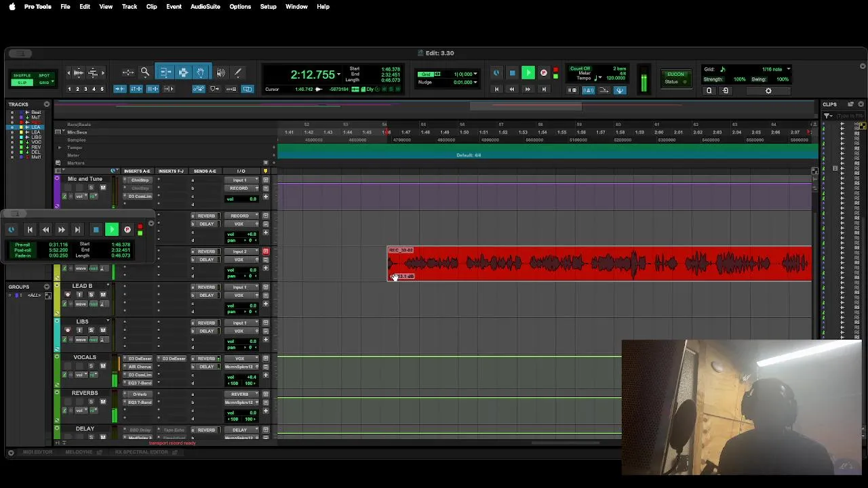Click the Grid settings gear icon

pyautogui.click(x=768, y=91)
